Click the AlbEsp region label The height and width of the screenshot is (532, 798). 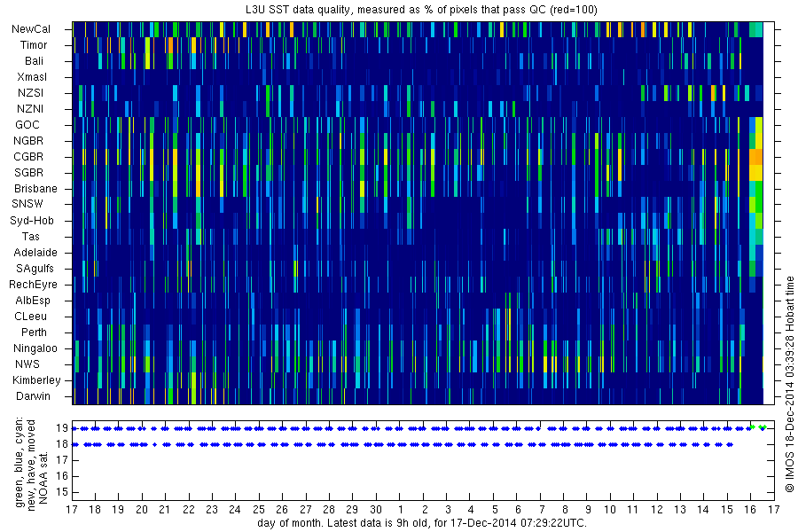[x=33, y=301]
